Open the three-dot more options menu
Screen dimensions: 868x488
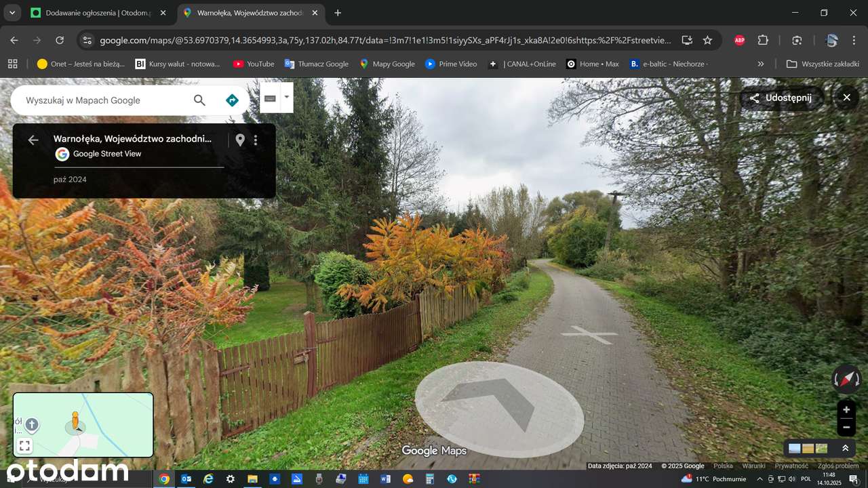[x=256, y=140]
